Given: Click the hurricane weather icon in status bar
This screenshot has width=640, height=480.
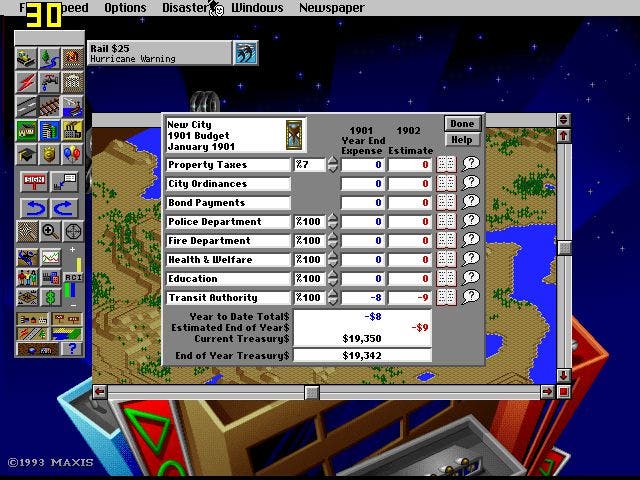Looking at the screenshot, I should tap(245, 53).
